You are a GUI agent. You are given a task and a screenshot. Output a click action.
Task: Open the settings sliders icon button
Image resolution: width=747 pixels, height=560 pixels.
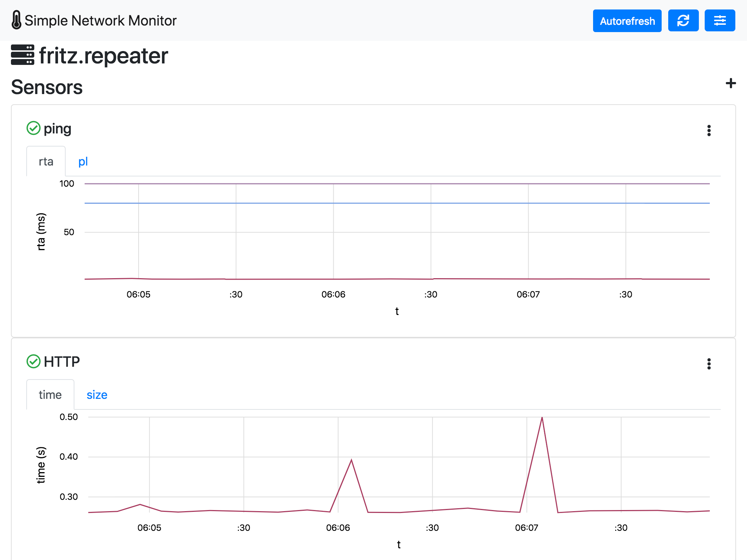(x=719, y=21)
